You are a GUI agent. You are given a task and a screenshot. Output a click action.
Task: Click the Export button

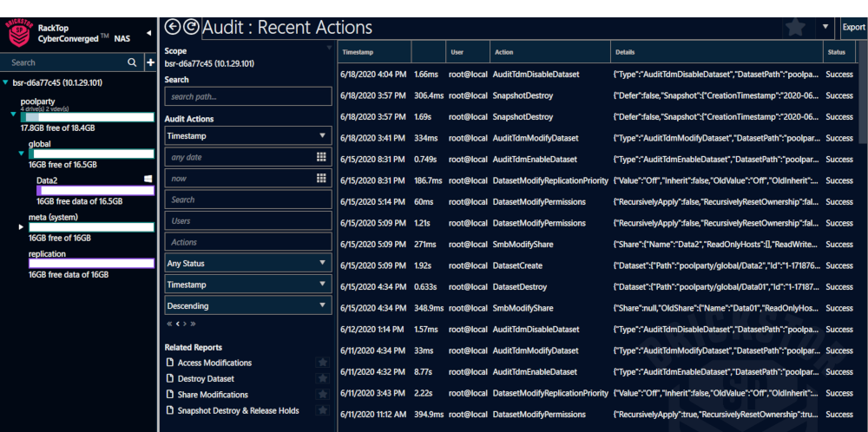(853, 28)
